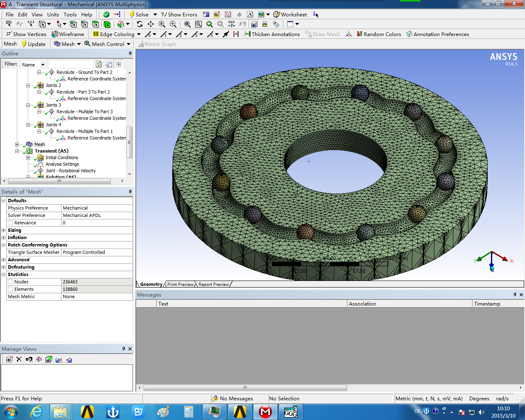This screenshot has width=525, height=420.
Task: Select the Pan view tool
Action: click(151, 24)
